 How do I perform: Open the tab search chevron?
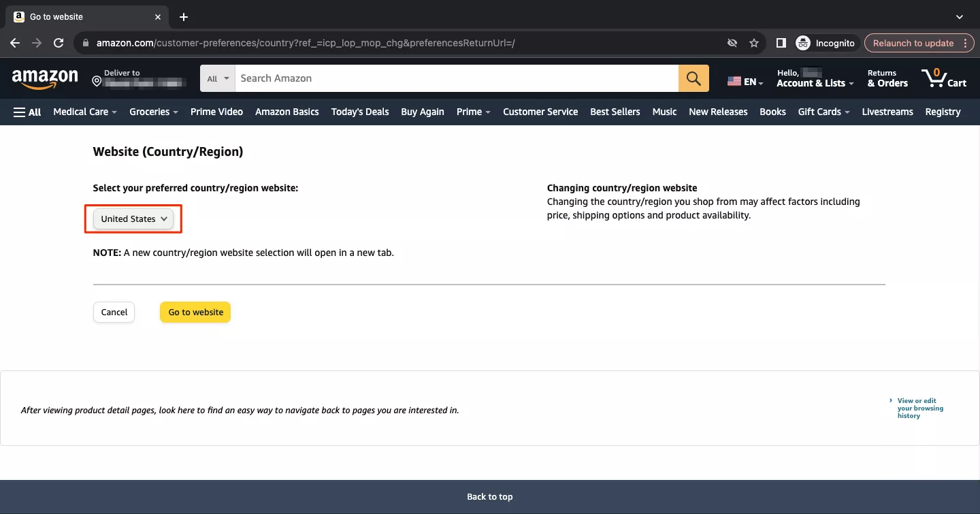[x=960, y=17]
